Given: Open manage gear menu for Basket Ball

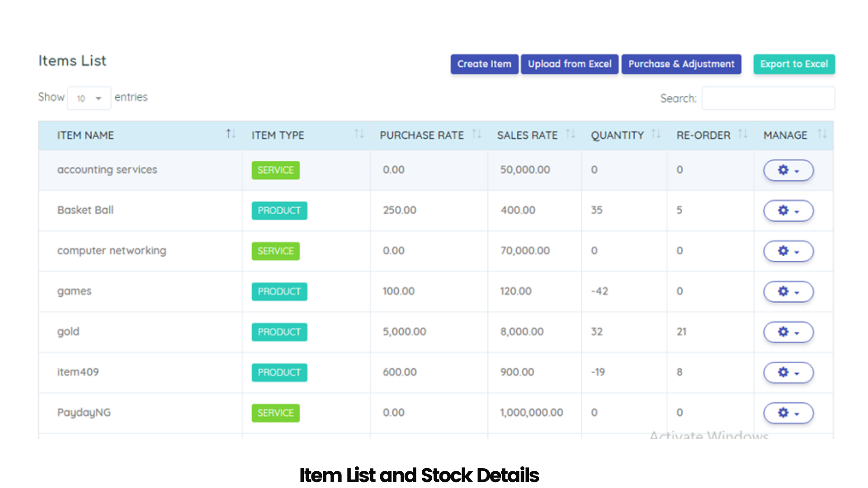Looking at the screenshot, I should [x=788, y=211].
